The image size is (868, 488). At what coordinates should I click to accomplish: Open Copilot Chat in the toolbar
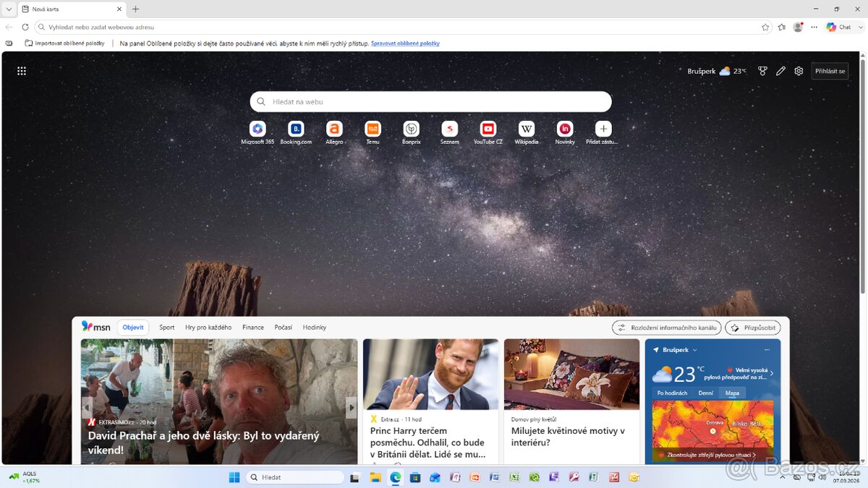pyautogui.click(x=838, y=27)
